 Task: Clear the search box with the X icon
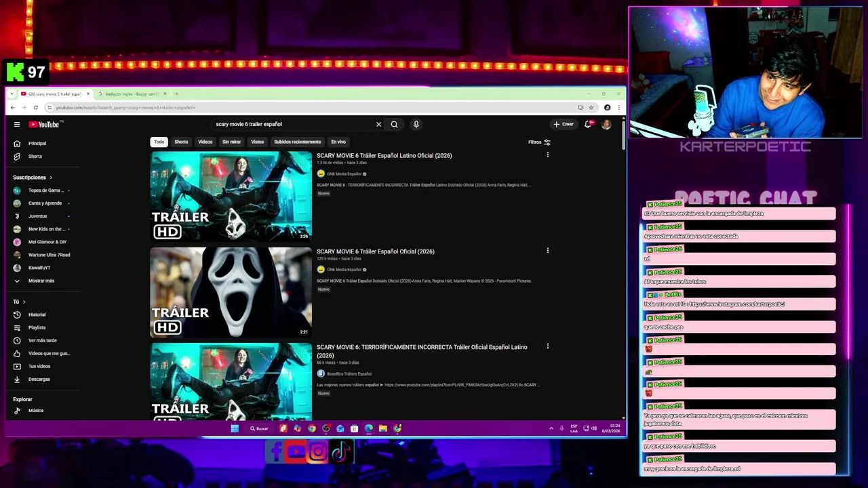[378, 124]
